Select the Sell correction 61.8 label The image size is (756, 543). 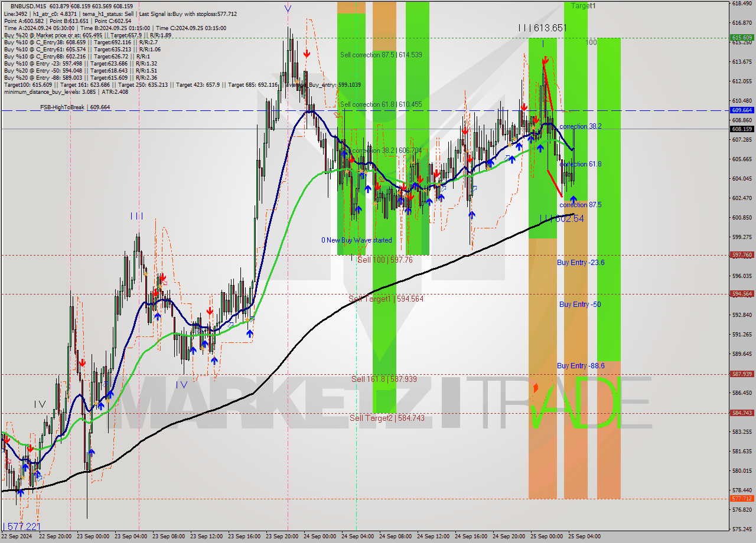tap(380, 104)
